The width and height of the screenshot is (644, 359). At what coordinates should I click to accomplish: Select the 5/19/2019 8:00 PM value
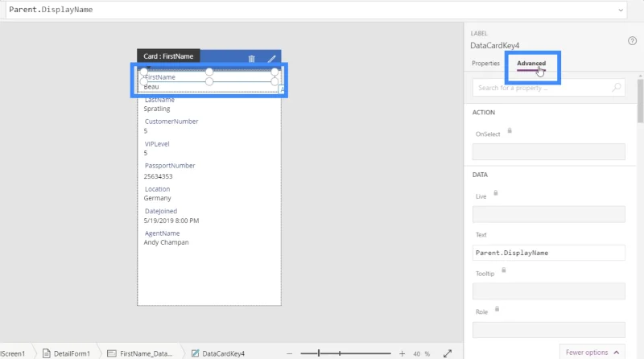point(171,221)
